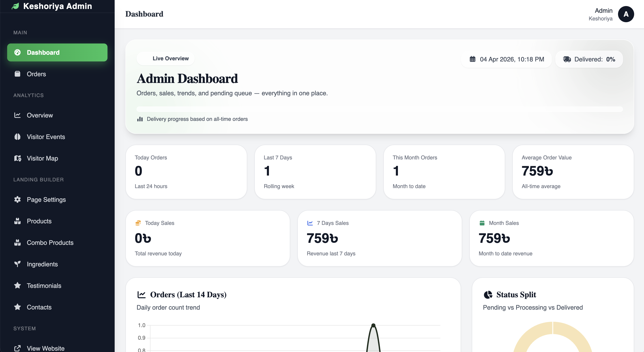Click the Visitor Events brain icon
Image resolution: width=644 pixels, height=352 pixels.
point(17,137)
